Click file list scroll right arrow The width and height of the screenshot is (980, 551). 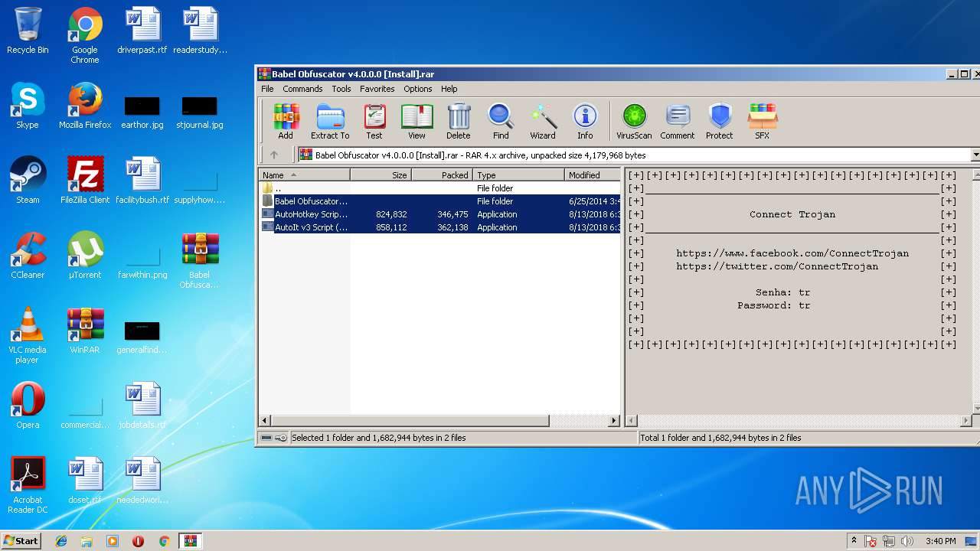(x=614, y=421)
